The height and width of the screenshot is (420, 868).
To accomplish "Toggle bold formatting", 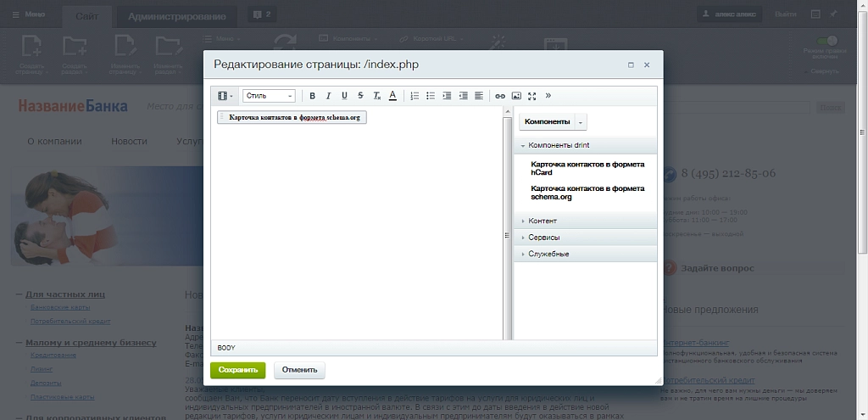I will (x=312, y=96).
